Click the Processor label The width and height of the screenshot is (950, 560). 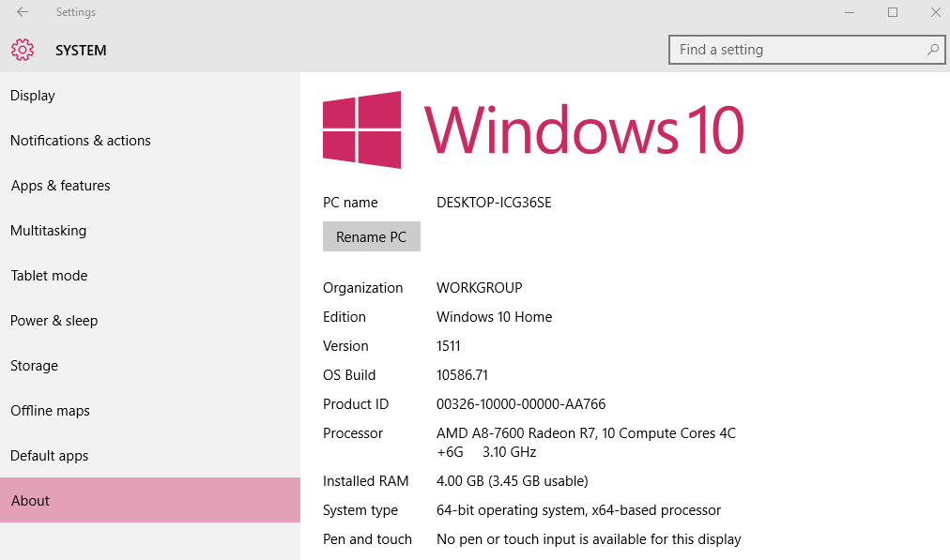(x=353, y=432)
